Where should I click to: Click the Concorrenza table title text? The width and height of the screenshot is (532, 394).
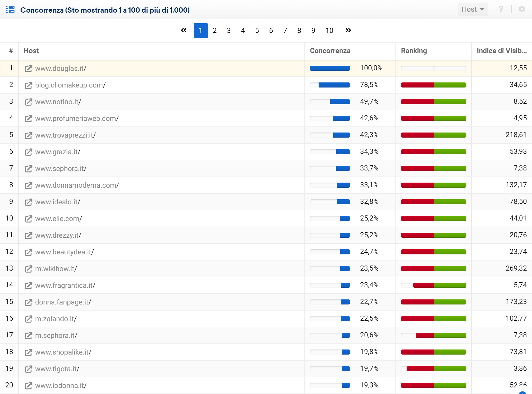click(105, 10)
